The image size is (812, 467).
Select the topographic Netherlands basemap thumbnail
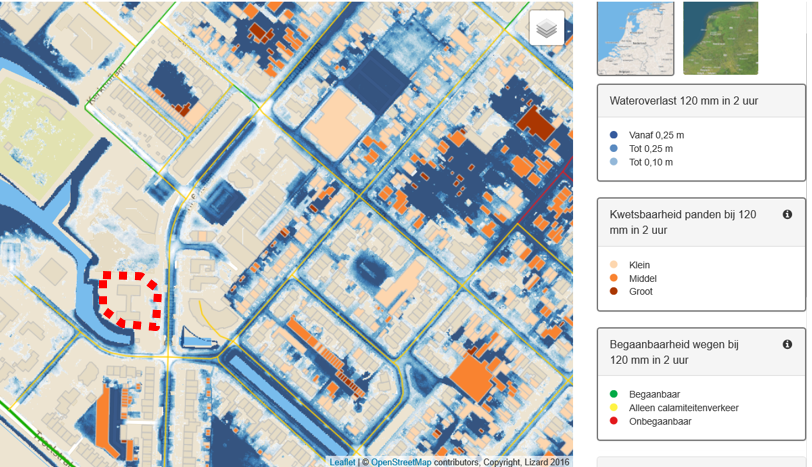click(x=635, y=38)
